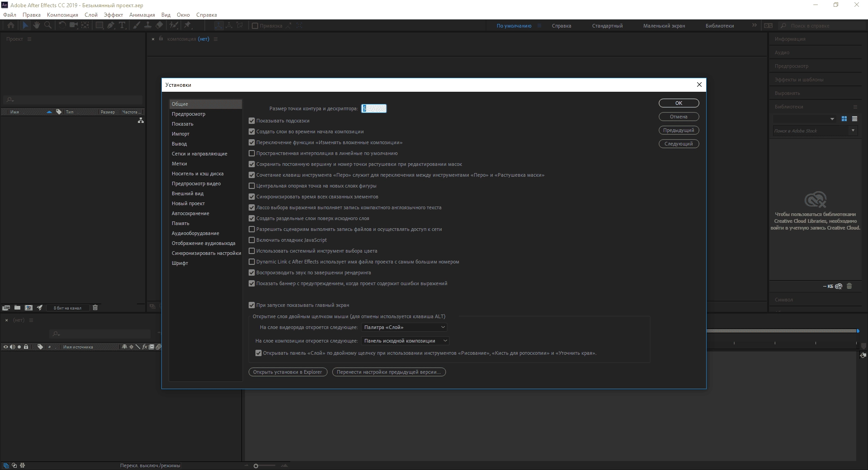Enable 'Центральная опорная точка на новых слоях фигуры'

tap(252, 186)
